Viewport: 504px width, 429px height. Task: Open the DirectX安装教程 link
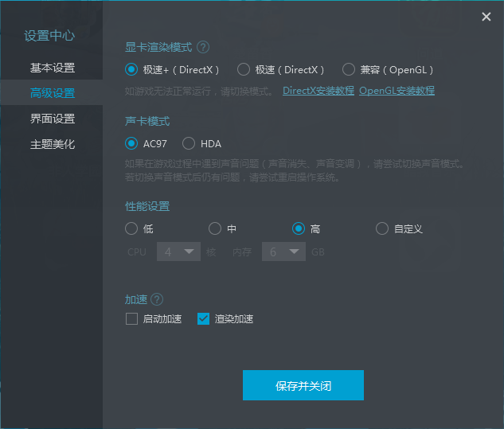point(318,91)
